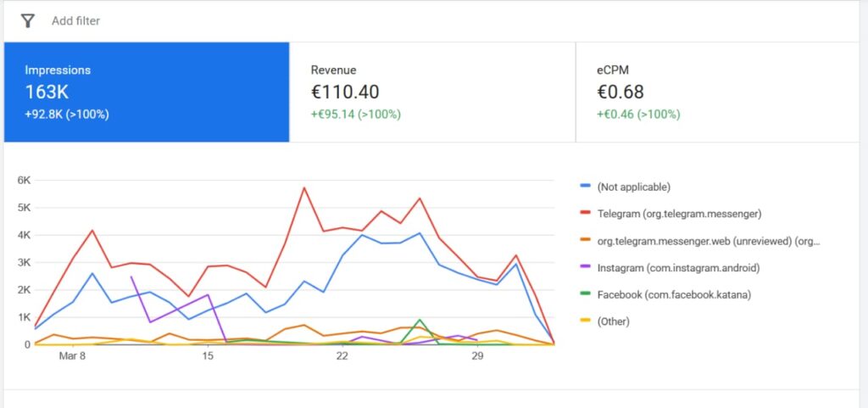
Task: Click the 22 date axis label
Action: pos(342,356)
